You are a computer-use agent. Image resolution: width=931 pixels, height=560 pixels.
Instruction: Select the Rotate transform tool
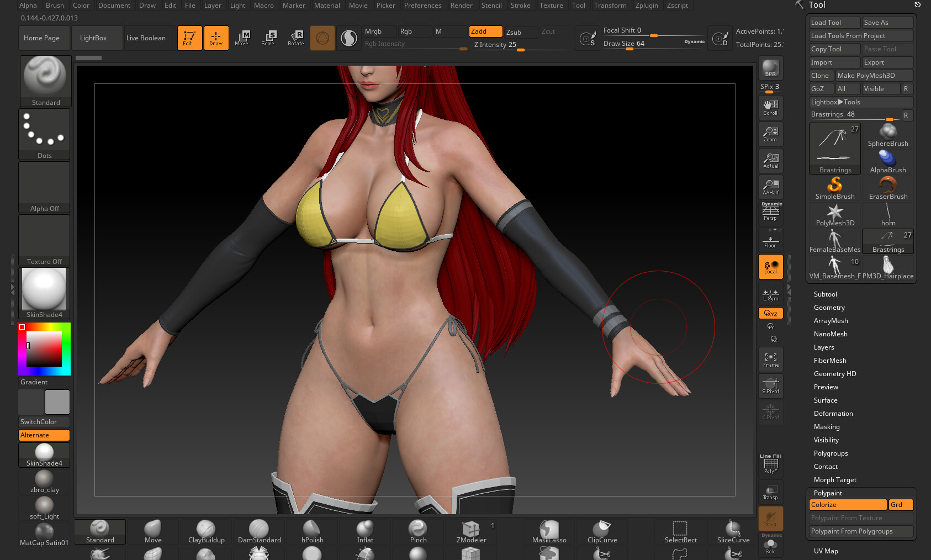pyautogui.click(x=295, y=38)
